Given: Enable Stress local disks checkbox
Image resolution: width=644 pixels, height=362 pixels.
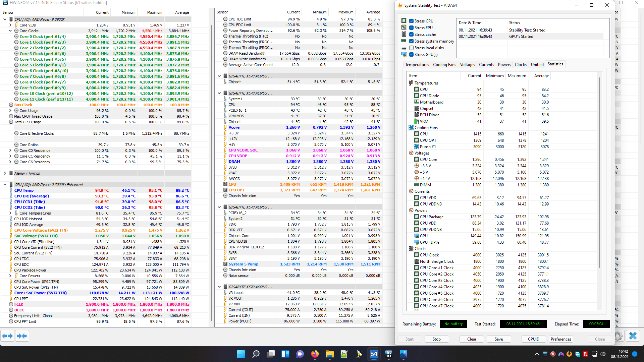Looking at the screenshot, I should pyautogui.click(x=411, y=48).
